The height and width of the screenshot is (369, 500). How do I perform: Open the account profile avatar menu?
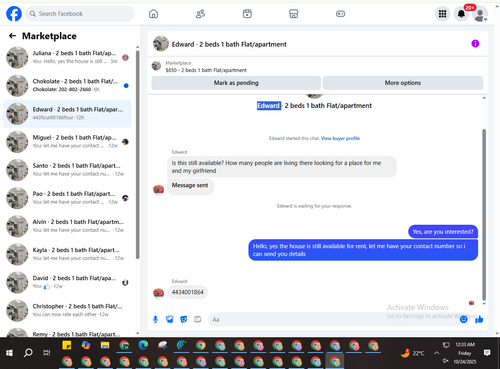(480, 14)
